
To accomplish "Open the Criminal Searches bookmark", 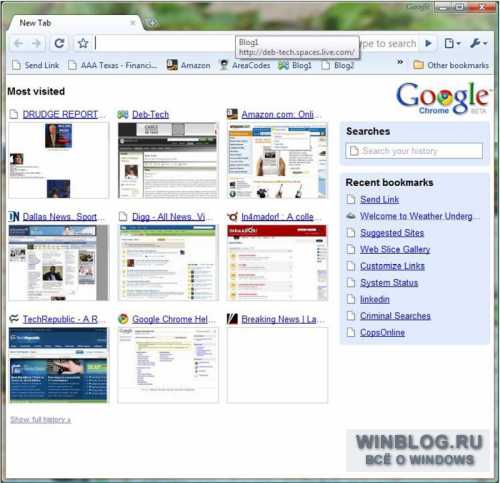I will coord(395,316).
